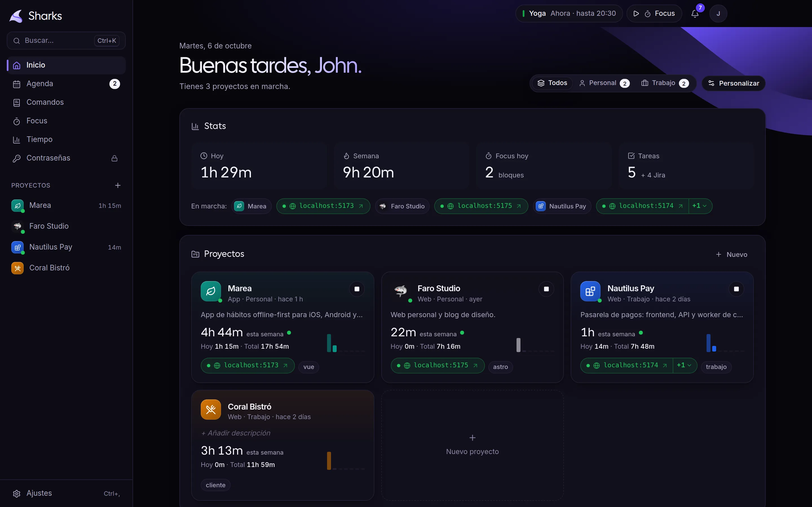
Task: Open the notifications bell
Action: pyautogui.click(x=695, y=14)
